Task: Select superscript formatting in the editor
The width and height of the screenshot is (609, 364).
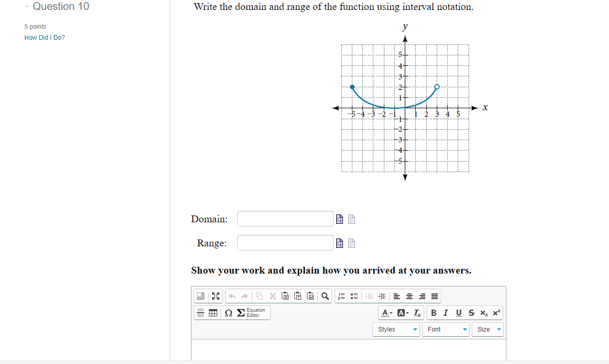Action: point(495,313)
